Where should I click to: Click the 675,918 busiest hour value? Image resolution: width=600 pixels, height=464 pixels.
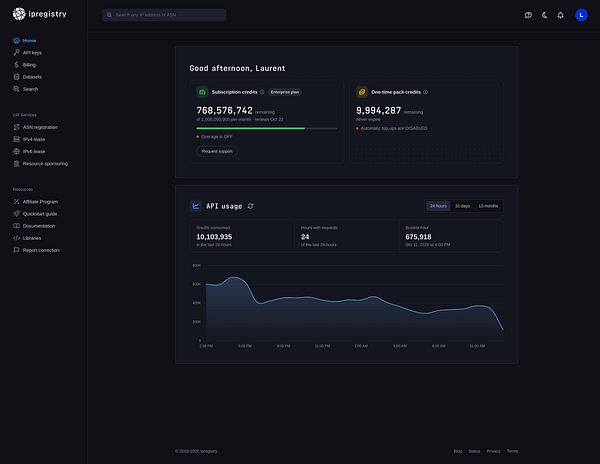tap(418, 237)
